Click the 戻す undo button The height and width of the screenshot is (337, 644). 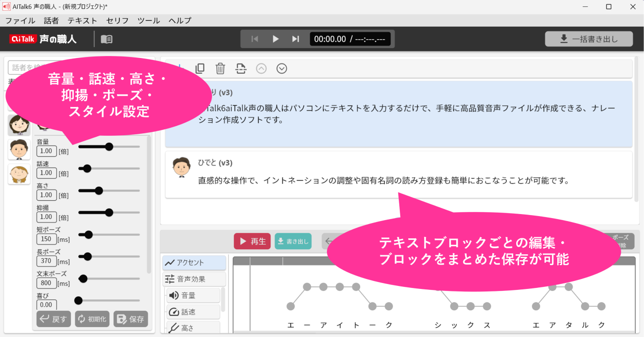[54, 319]
